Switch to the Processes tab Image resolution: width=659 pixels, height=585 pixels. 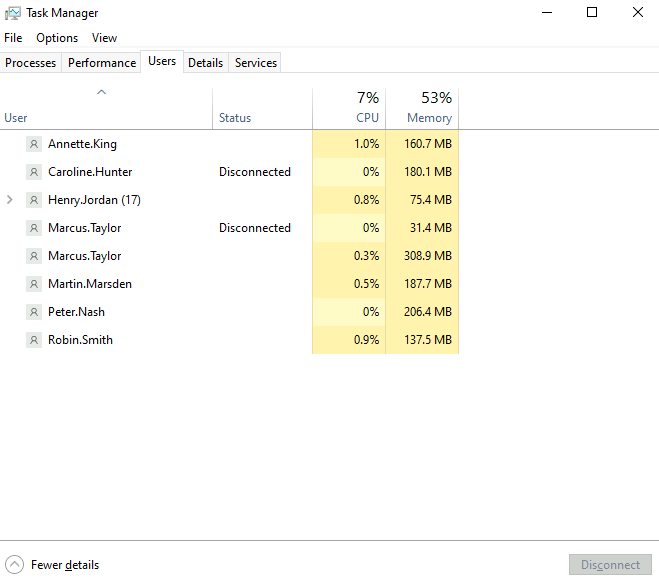pos(30,63)
